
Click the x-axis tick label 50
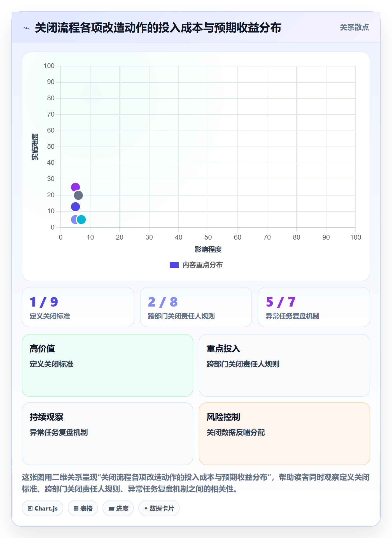point(208,237)
